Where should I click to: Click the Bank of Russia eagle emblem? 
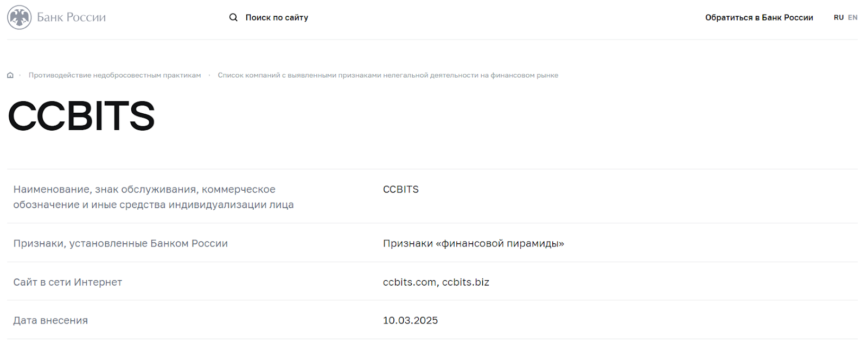coord(20,17)
